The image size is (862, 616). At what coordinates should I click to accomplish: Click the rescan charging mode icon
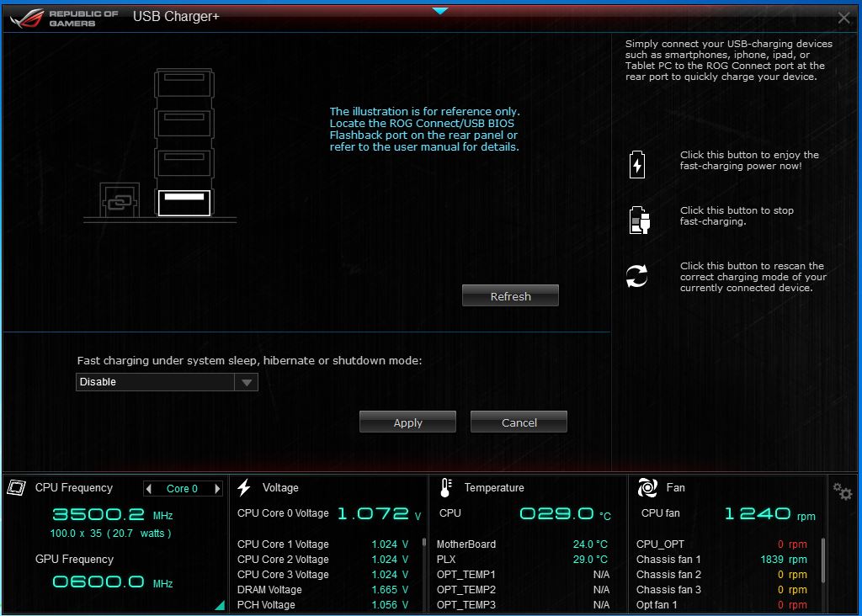point(636,276)
